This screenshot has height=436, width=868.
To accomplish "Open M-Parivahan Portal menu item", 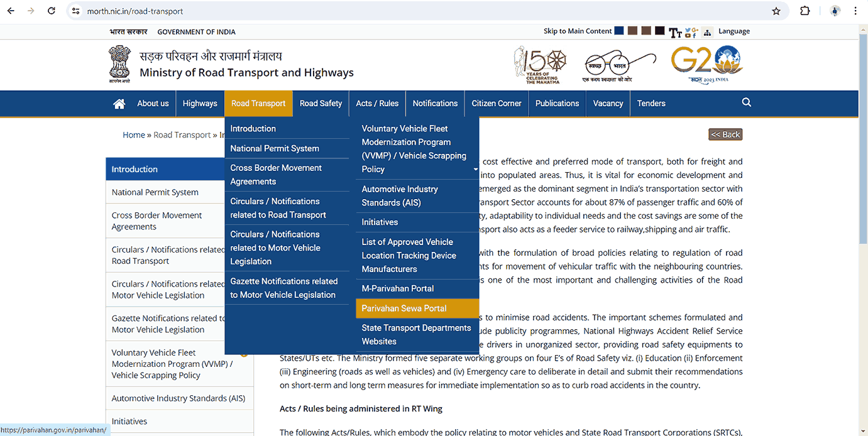I will (417, 289).
